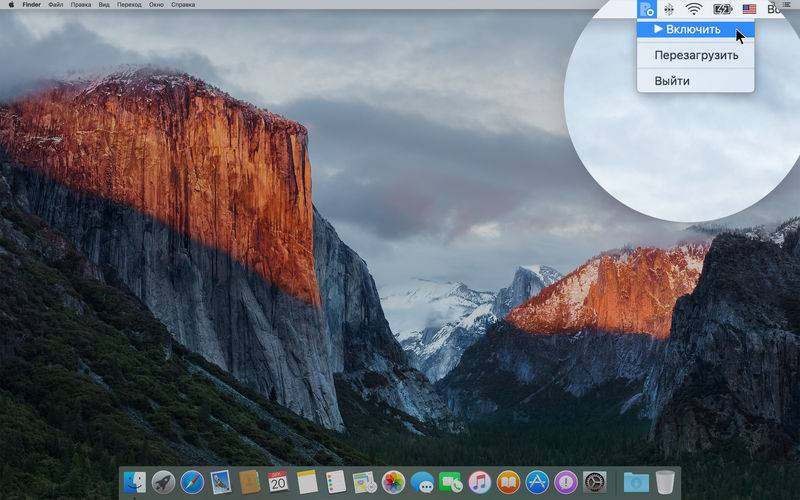Open the Вид menu

pyautogui.click(x=104, y=5)
